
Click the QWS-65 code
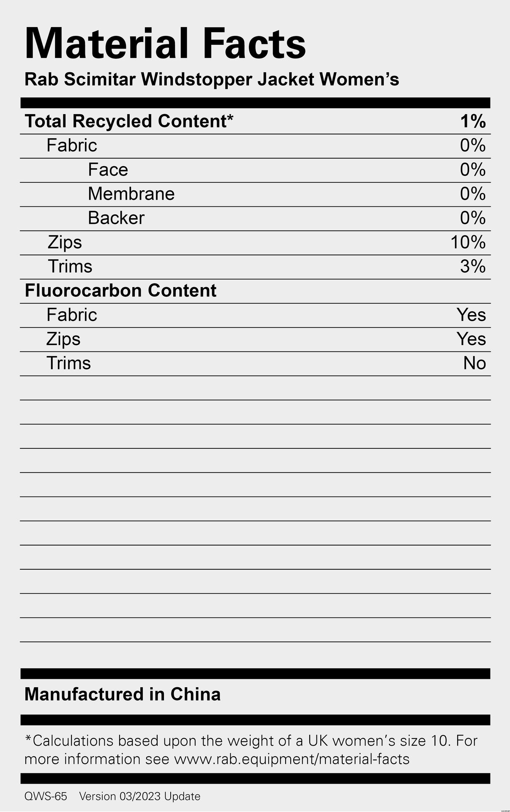pyautogui.click(x=46, y=796)
